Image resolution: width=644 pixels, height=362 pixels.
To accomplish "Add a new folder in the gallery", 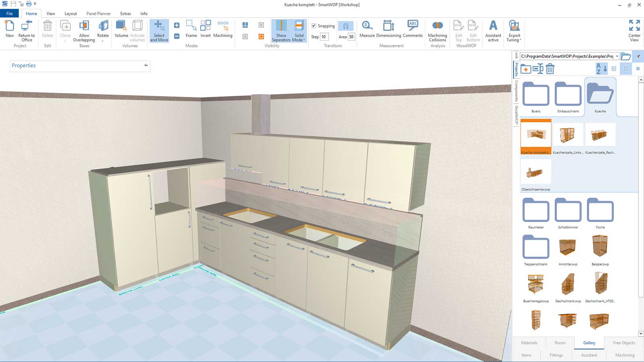I will click(x=526, y=69).
